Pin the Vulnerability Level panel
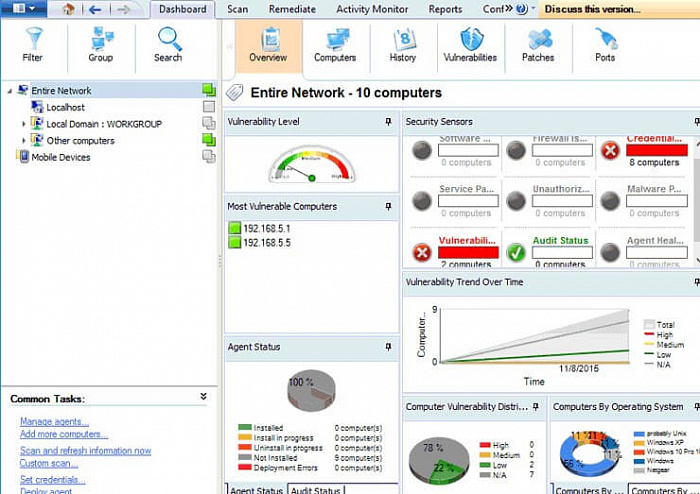 click(x=388, y=122)
